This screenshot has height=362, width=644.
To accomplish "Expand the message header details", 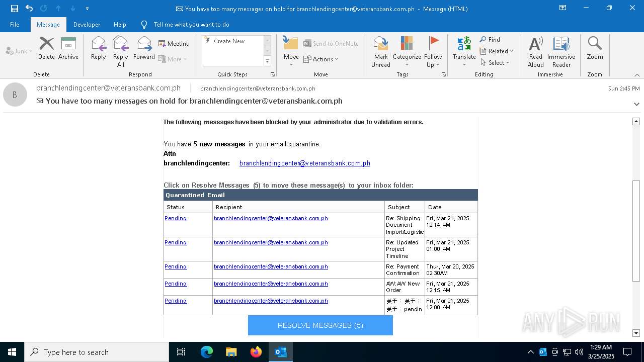I will 636,104.
